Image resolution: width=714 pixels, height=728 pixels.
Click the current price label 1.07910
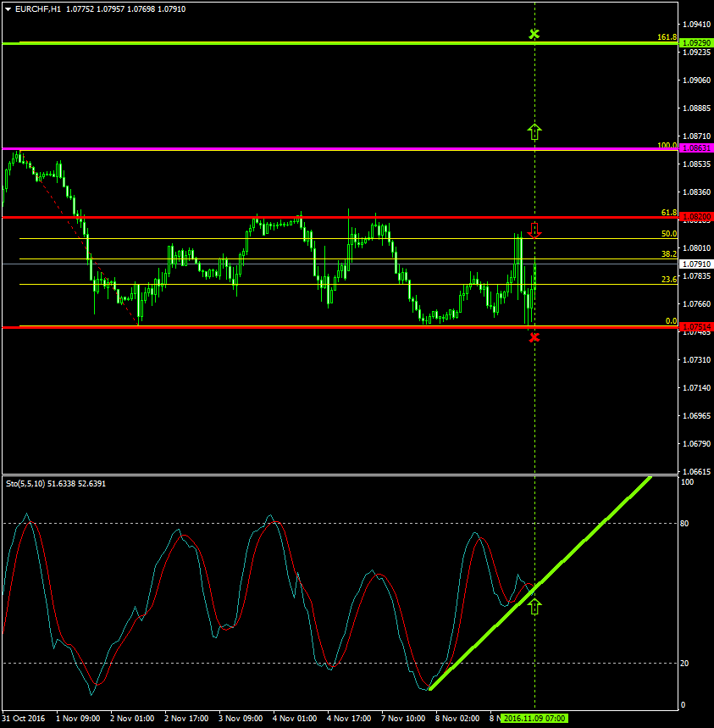695,264
